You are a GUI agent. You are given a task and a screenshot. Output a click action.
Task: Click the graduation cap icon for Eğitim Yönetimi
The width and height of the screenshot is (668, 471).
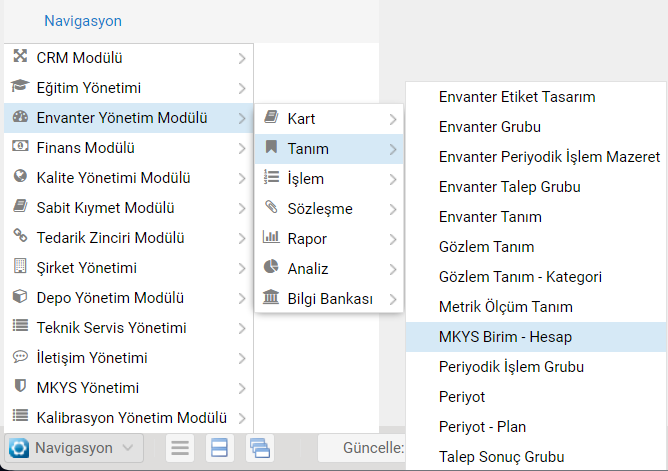tap(20, 86)
